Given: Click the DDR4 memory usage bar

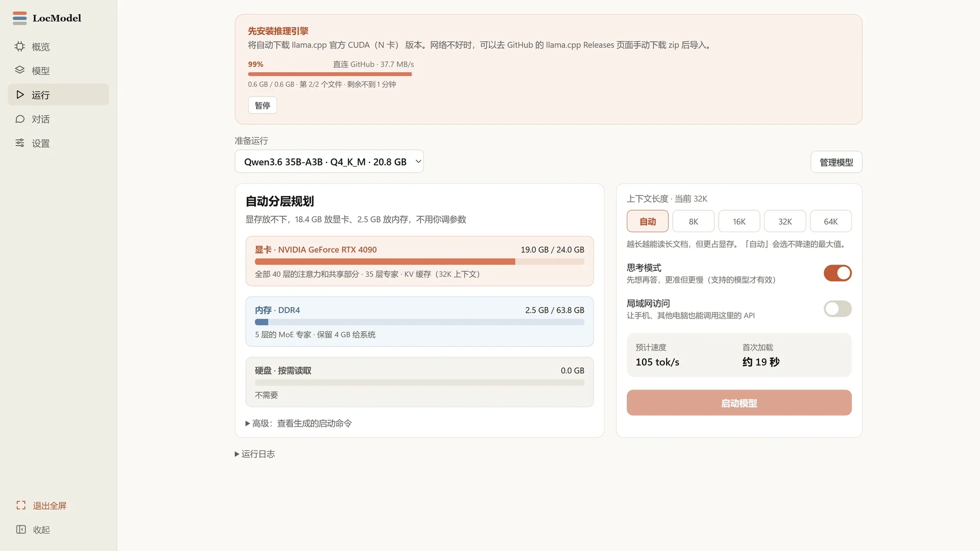Looking at the screenshot, I should (x=420, y=322).
